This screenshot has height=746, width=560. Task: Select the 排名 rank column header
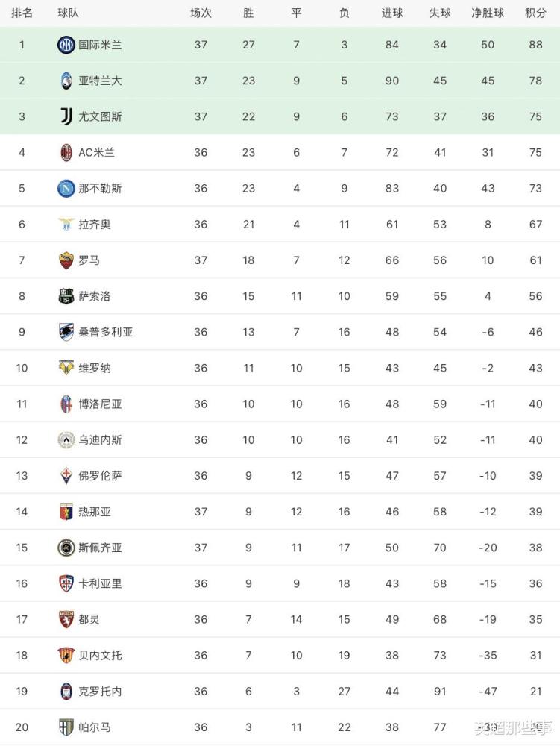tap(22, 13)
